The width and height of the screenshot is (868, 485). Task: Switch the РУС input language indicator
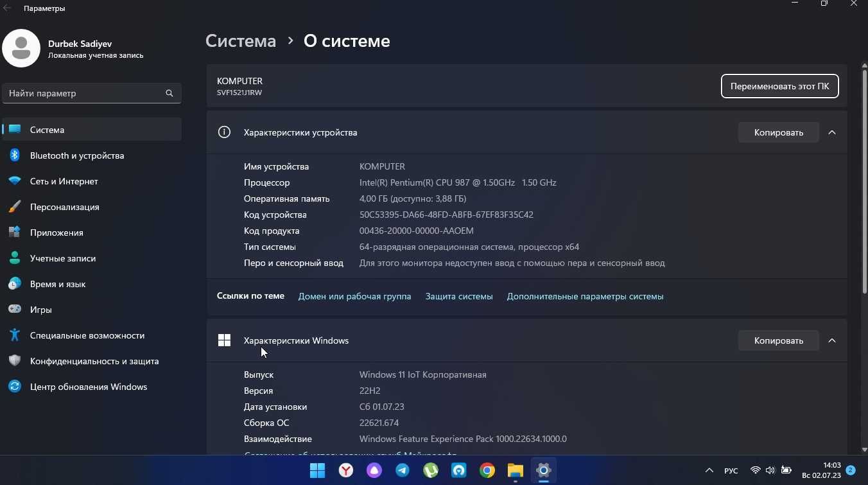coord(731,471)
